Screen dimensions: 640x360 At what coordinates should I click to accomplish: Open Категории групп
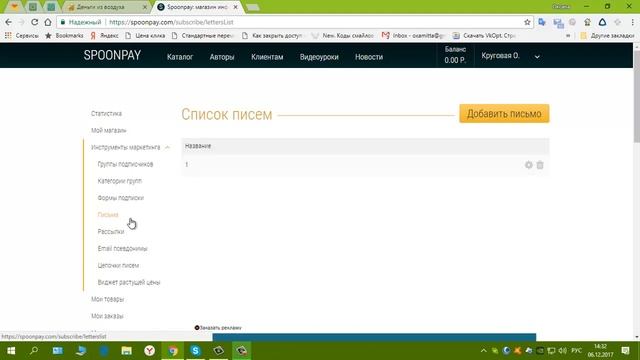click(120, 181)
